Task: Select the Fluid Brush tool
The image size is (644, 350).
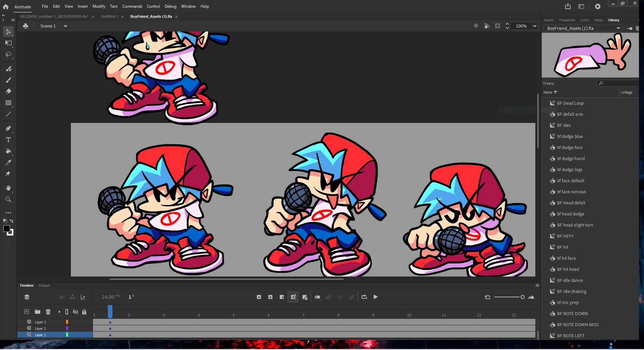Action: coord(8,68)
